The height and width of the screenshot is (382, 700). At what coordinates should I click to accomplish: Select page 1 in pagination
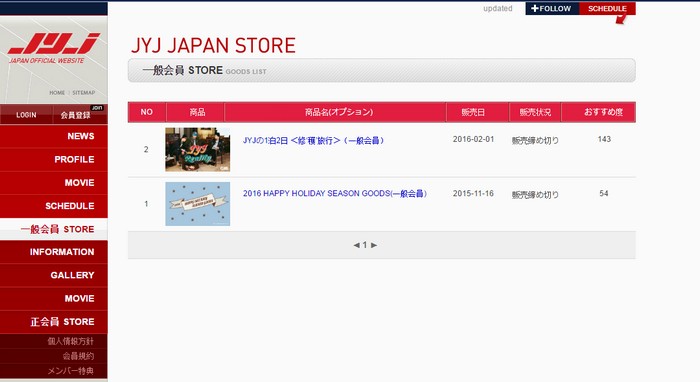click(365, 245)
